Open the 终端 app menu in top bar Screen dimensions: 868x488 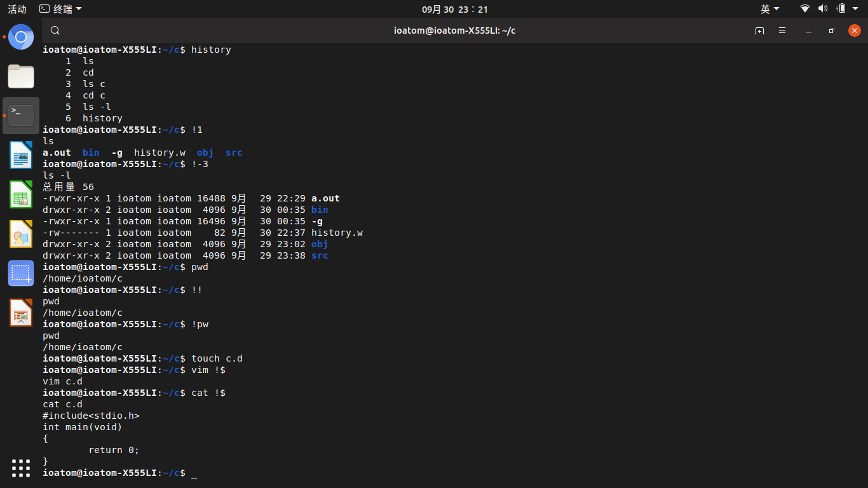click(60, 9)
